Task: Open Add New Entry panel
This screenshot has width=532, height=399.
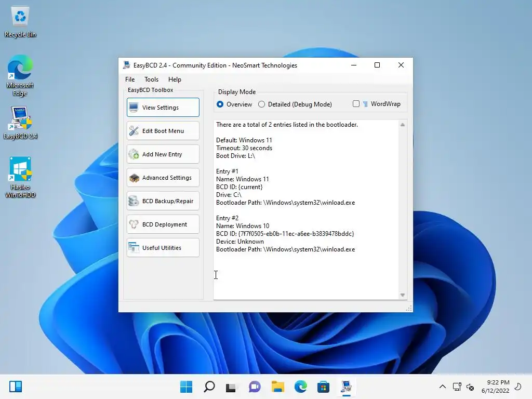Action: tap(163, 154)
